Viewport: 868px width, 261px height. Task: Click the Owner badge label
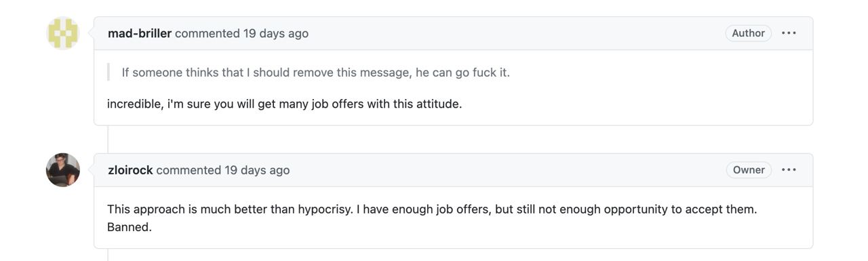pyautogui.click(x=749, y=170)
